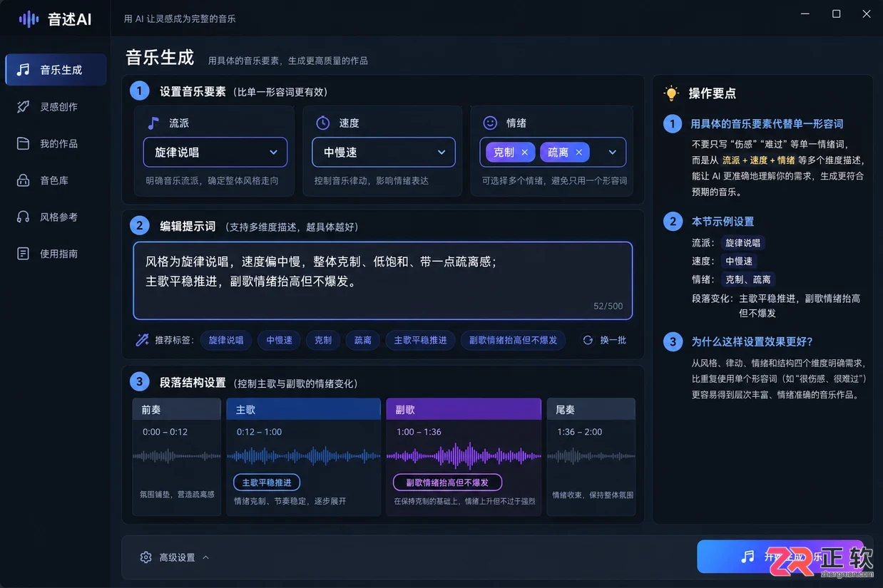This screenshot has width=883, height=588.
Task: Click the 前奏 waveform
Action: pyautogui.click(x=177, y=456)
